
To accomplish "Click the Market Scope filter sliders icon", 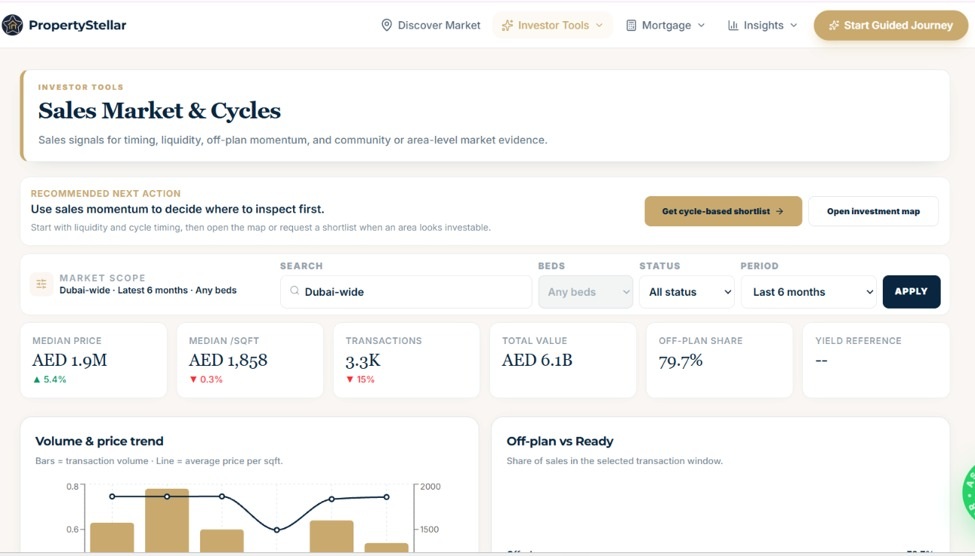I will pyautogui.click(x=42, y=284).
